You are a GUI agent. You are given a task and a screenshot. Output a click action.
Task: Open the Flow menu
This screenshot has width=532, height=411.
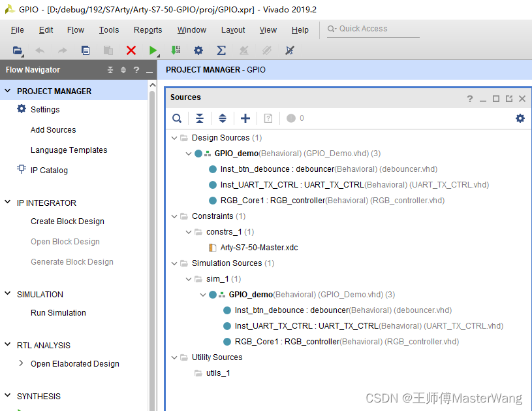(x=76, y=30)
